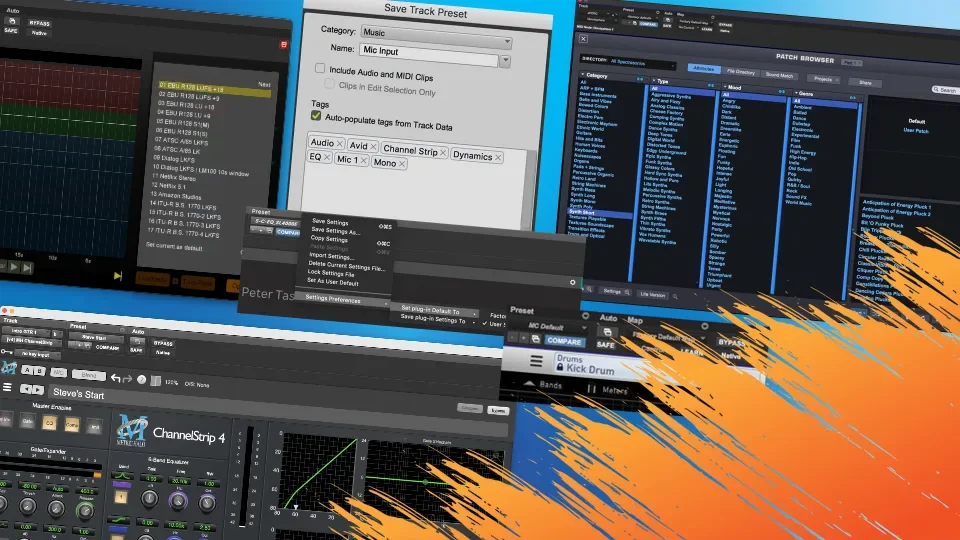Adjust the purple-ringed EQ Freq knob
This screenshot has height=540, width=960.
point(178,501)
